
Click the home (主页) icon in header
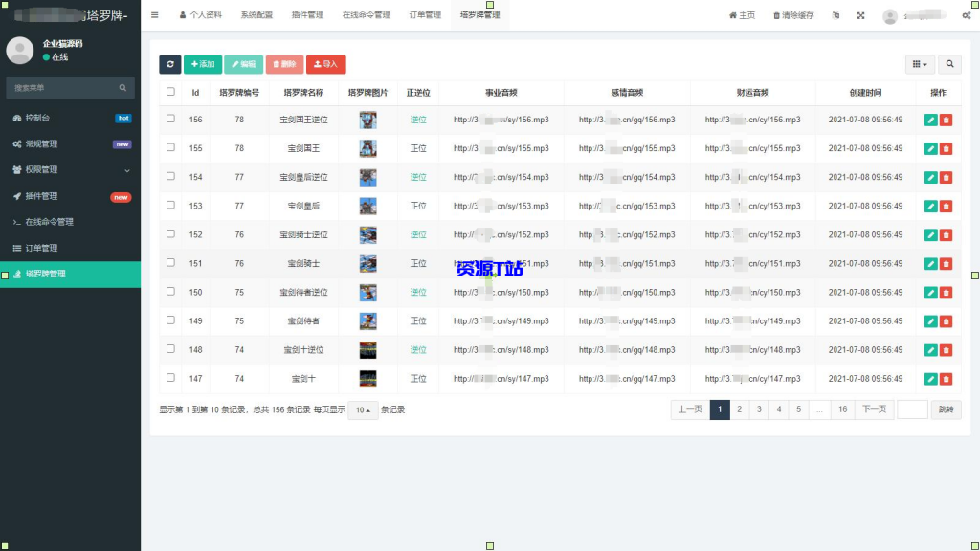coord(732,15)
